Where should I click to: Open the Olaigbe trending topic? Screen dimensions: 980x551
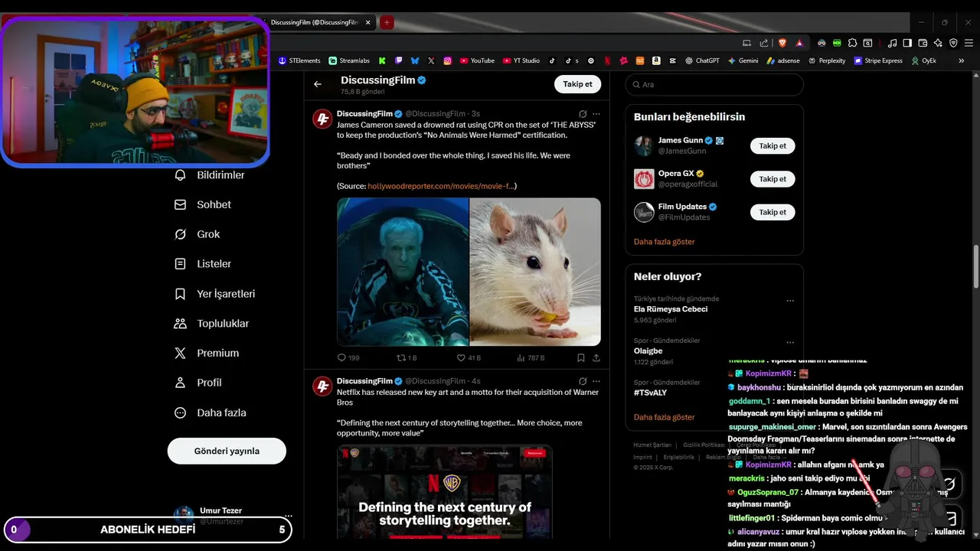click(x=648, y=351)
